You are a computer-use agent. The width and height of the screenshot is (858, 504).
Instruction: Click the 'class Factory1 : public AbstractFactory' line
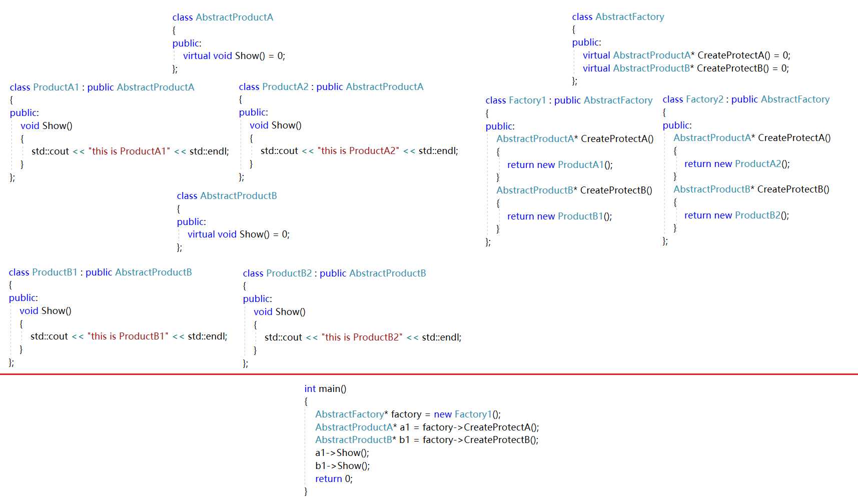pos(569,100)
